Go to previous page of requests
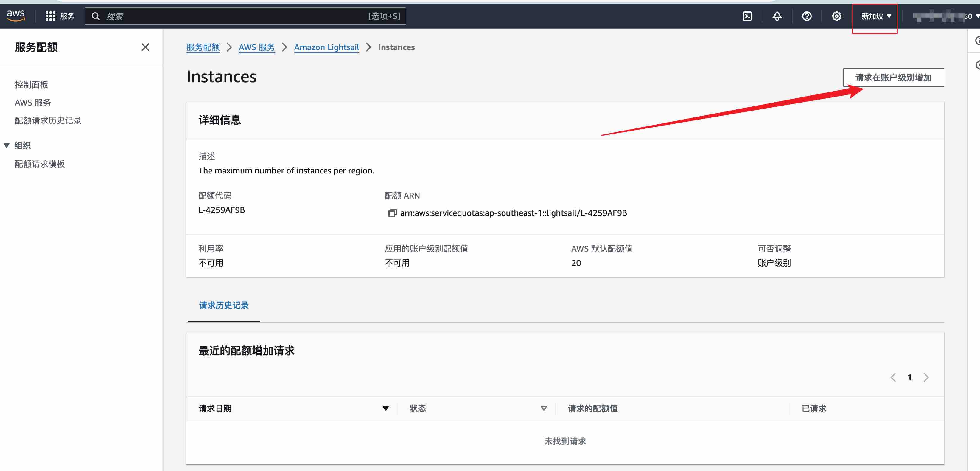This screenshot has width=980, height=471. 893,377
